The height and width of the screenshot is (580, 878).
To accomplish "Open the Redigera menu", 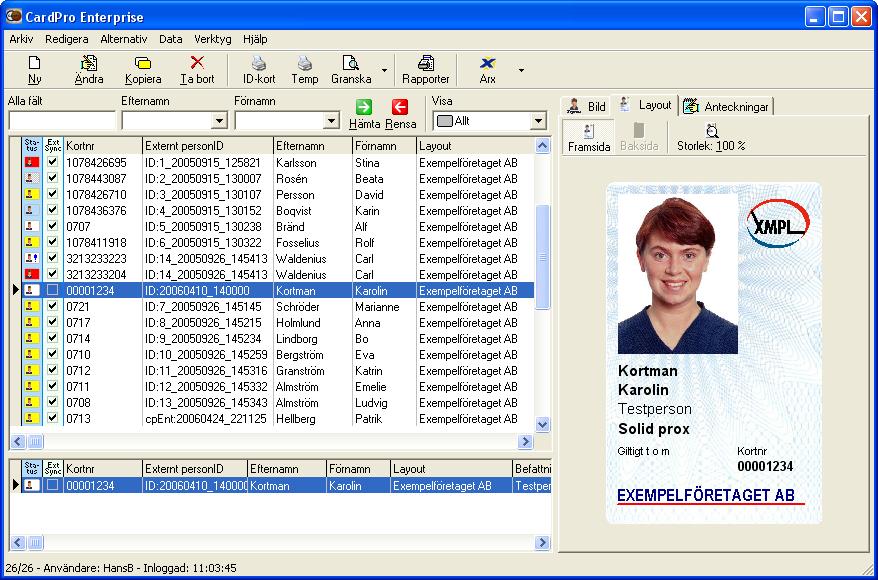I will (x=67, y=39).
